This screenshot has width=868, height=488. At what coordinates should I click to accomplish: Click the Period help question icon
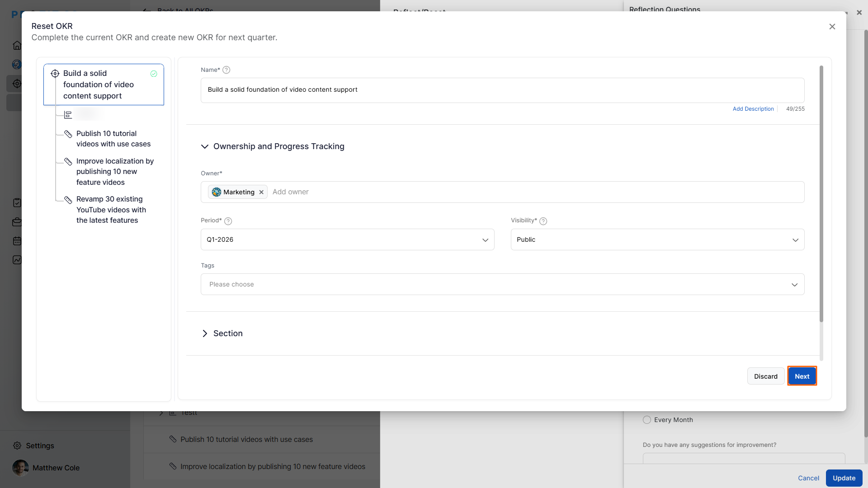228,221
